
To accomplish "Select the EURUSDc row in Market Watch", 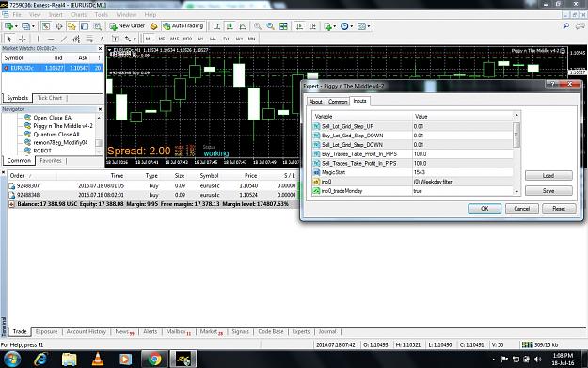I will coord(52,68).
